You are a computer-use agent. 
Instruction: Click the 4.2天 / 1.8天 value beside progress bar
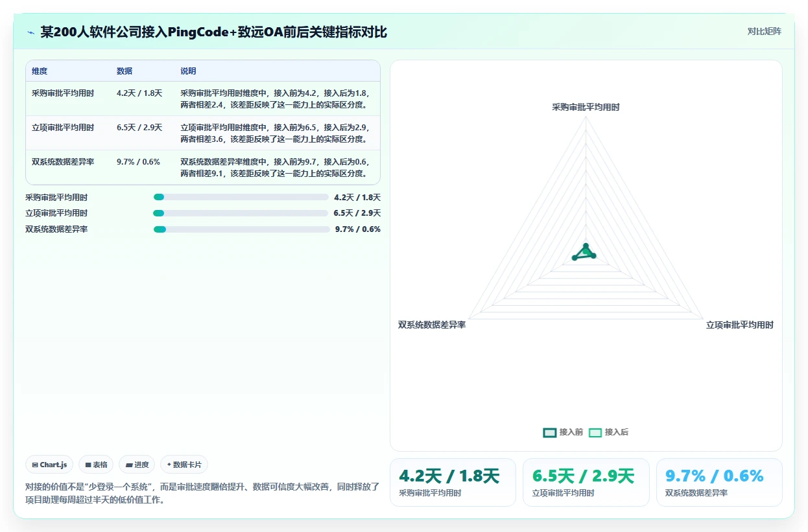pyautogui.click(x=357, y=197)
